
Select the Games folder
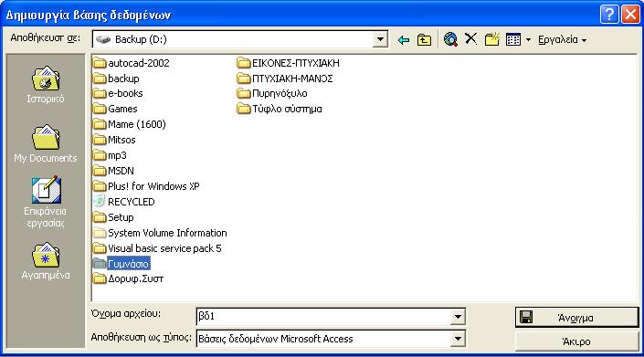click(115, 110)
